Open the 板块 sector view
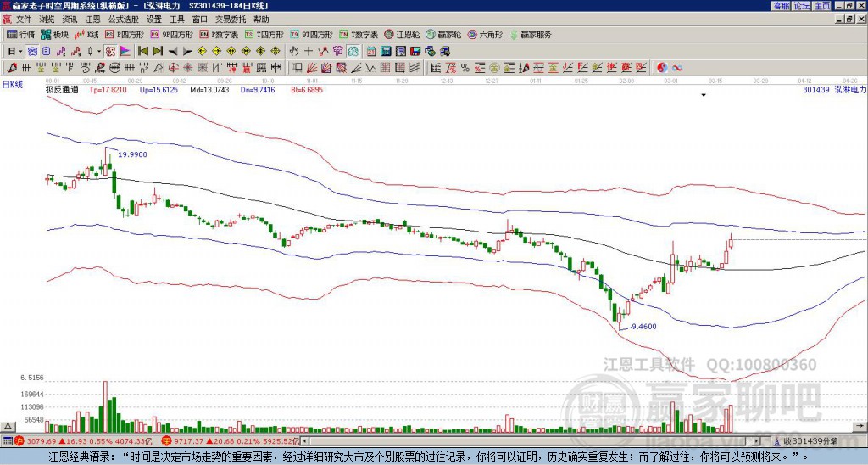Viewport: 868px width, 465px height. pos(54,34)
